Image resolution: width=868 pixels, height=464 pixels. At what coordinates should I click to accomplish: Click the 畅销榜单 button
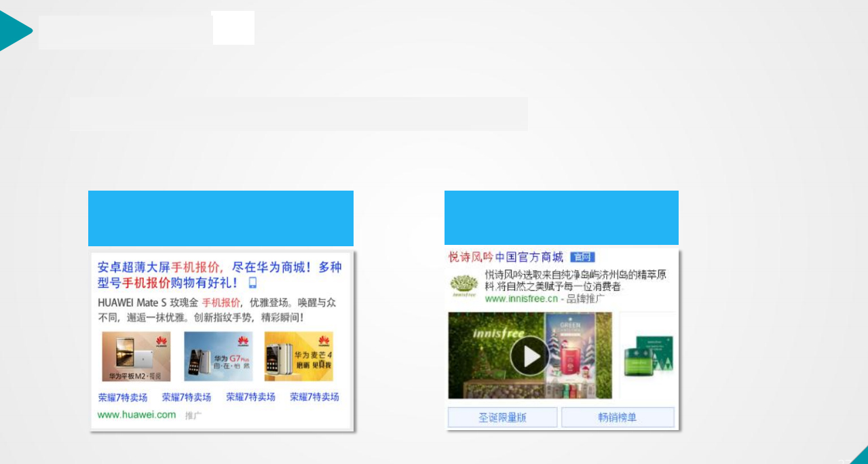(x=618, y=417)
